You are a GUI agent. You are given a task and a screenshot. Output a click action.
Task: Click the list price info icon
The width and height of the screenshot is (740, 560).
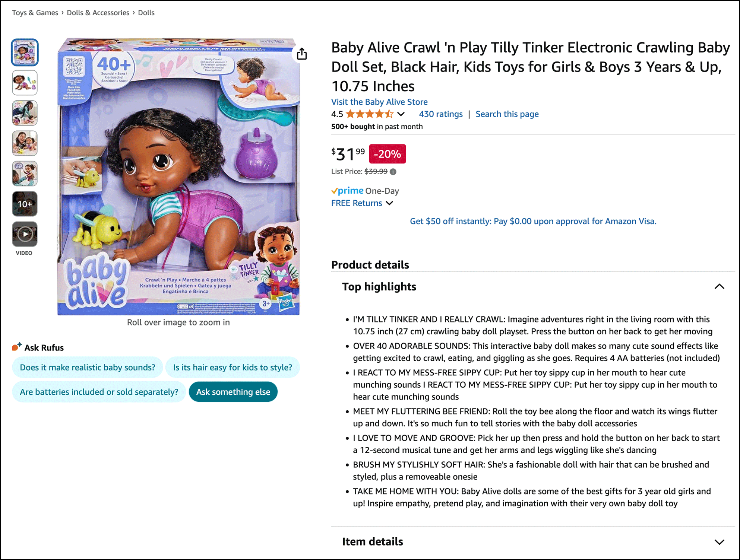(x=393, y=172)
